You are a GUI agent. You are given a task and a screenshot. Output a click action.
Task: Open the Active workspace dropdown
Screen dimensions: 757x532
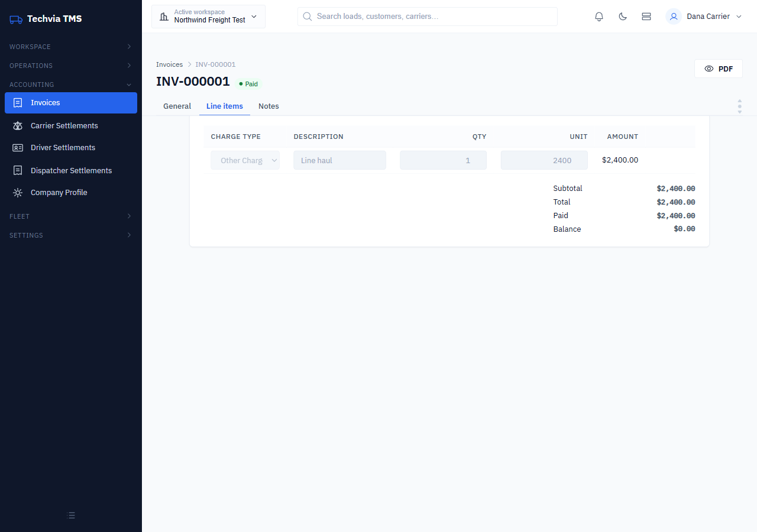pyautogui.click(x=208, y=17)
